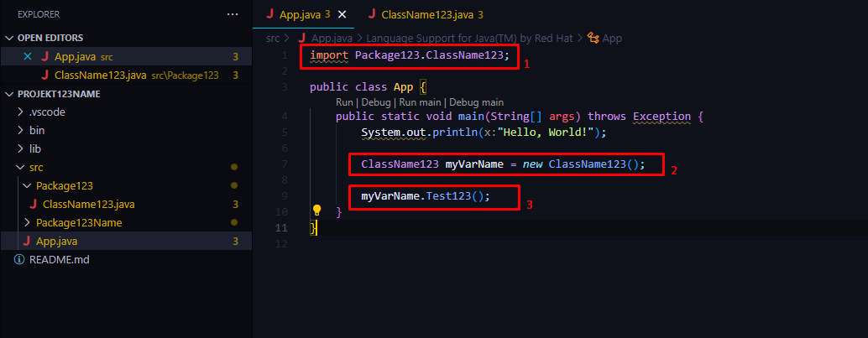Switch to the ClassName123.java tab
The image size is (868, 338).
pyautogui.click(x=427, y=14)
